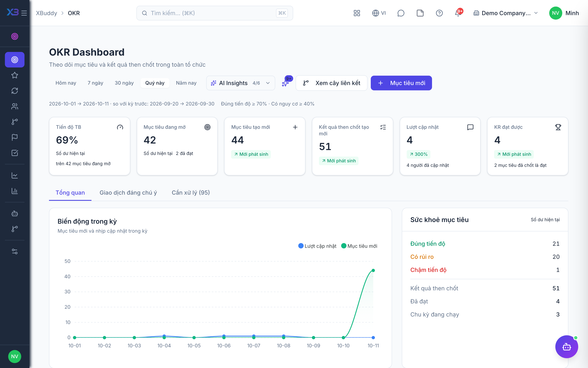
Task: Change language using the VI selector
Action: click(379, 13)
